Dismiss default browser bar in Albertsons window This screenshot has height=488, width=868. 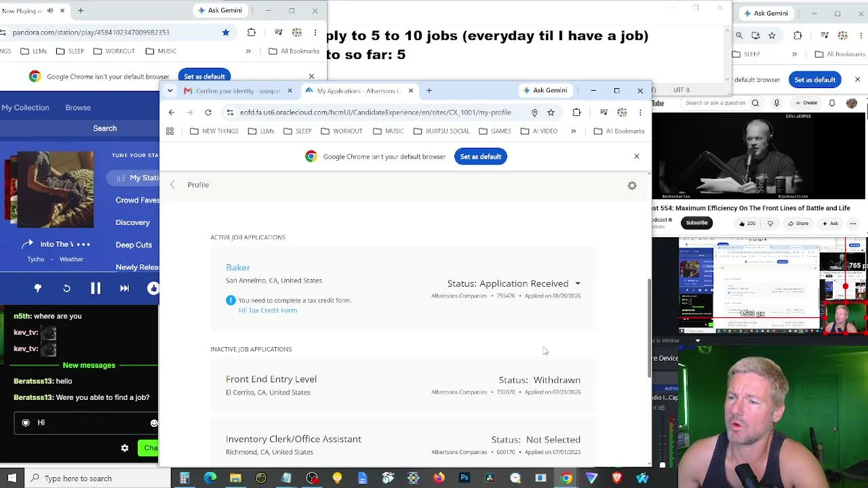637,157
